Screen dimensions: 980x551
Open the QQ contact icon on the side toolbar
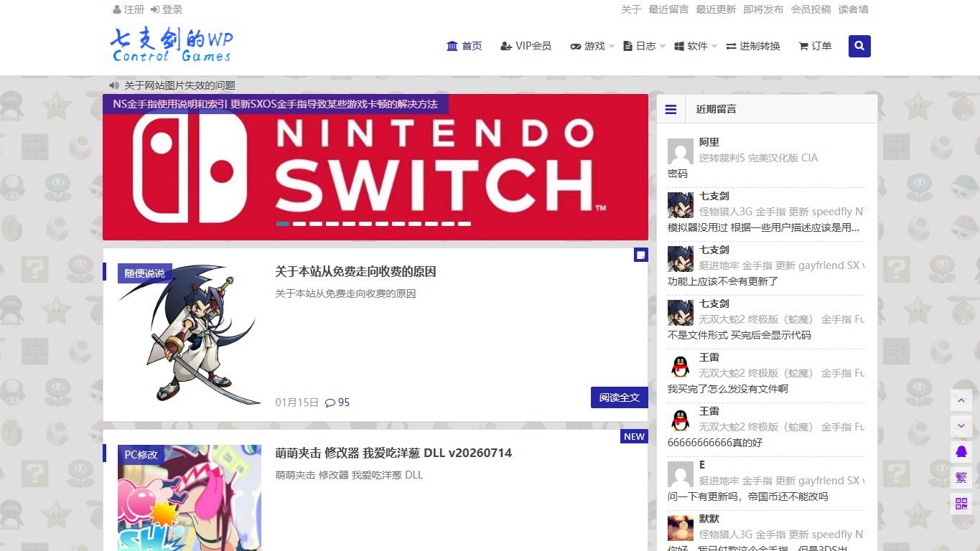click(961, 452)
